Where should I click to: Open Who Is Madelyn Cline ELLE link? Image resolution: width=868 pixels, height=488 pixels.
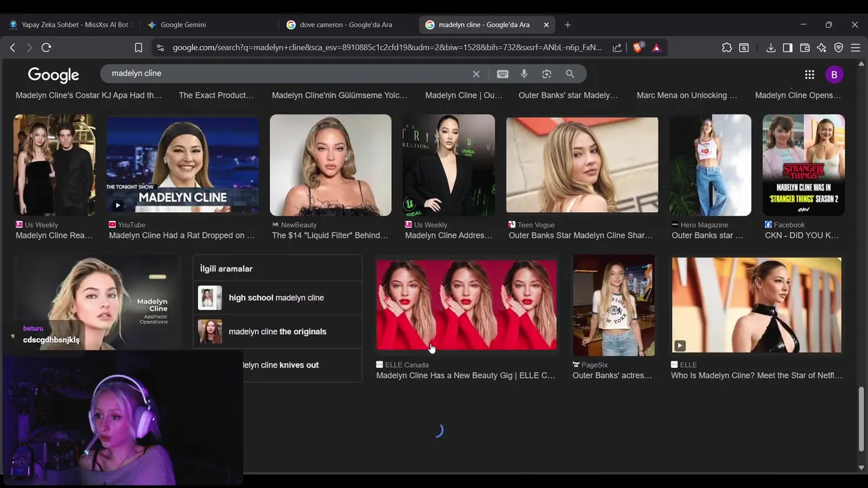(756, 375)
